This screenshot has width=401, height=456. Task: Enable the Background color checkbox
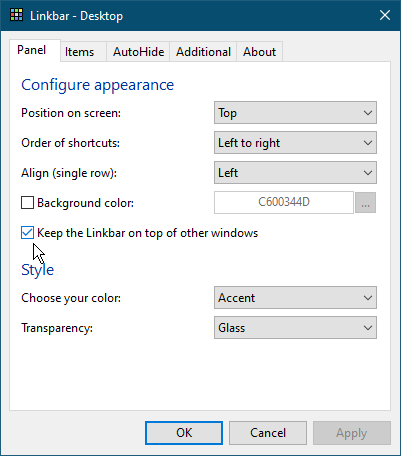(27, 203)
